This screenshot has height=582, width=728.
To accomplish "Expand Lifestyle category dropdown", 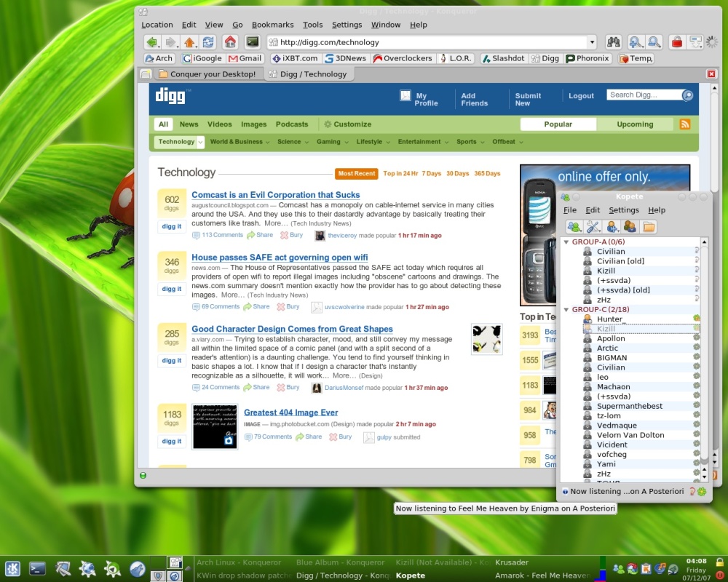I will (388, 143).
